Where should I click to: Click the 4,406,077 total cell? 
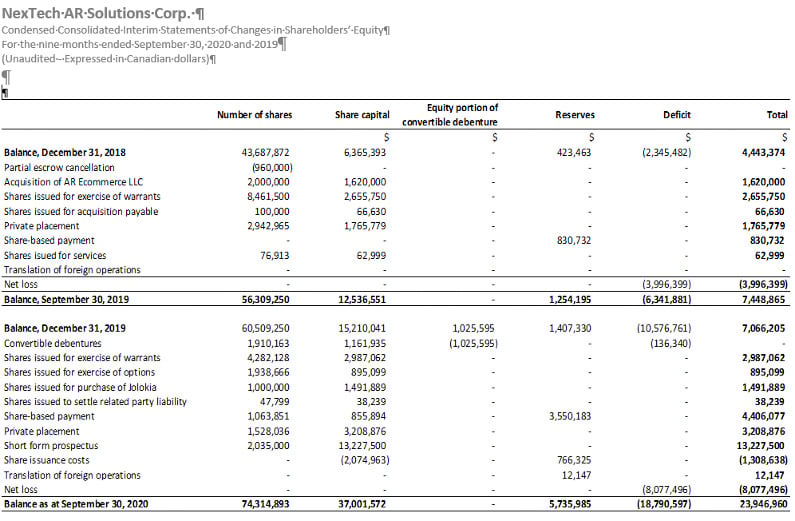764,416
